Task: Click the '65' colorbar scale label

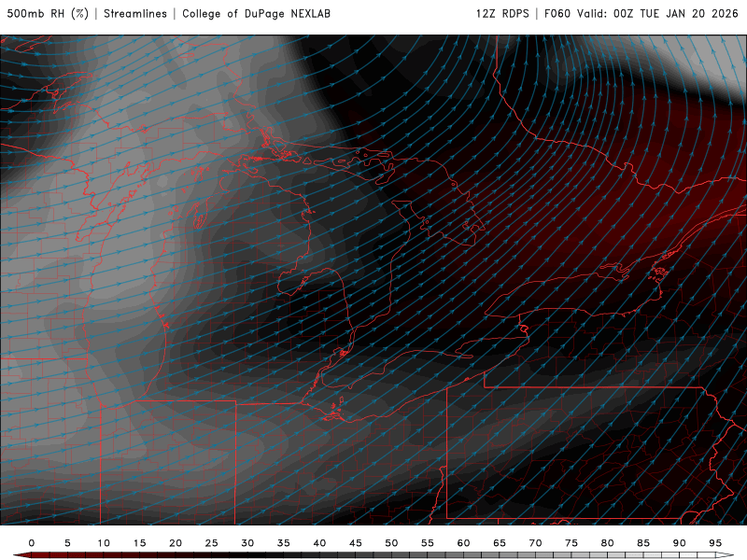Action: click(x=500, y=543)
